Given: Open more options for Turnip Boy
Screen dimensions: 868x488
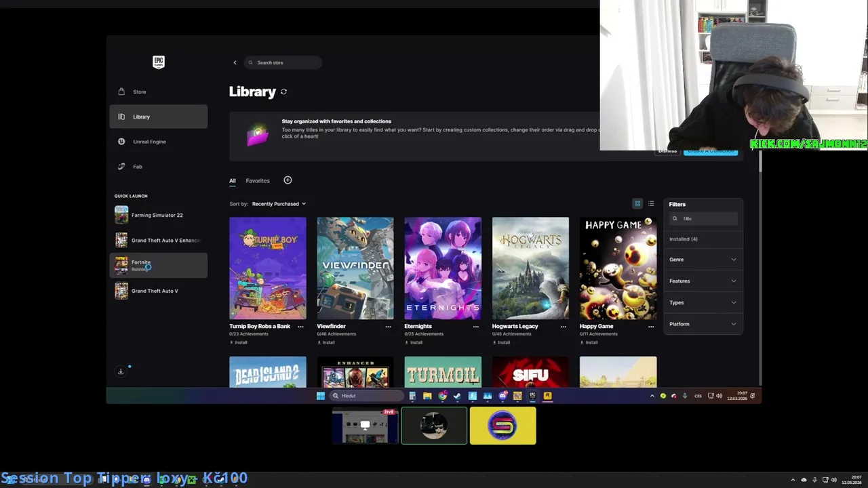Looking at the screenshot, I should coord(300,327).
